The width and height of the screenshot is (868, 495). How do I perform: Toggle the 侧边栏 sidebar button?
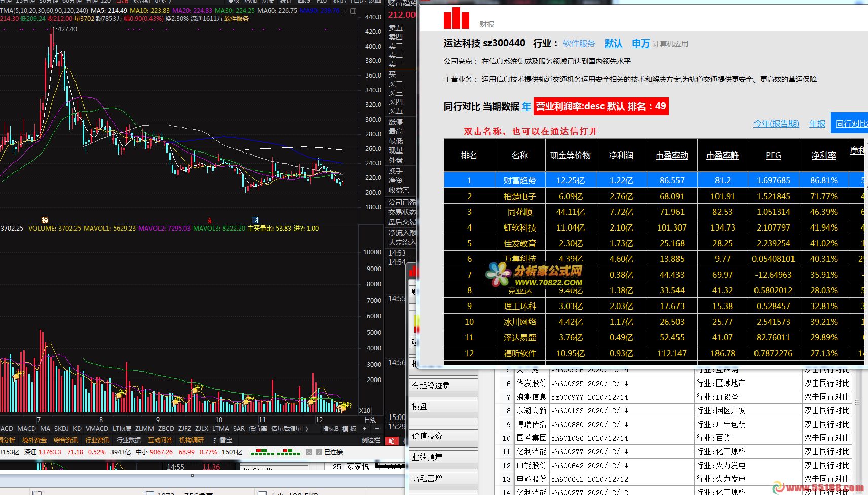pyautogui.click(x=371, y=440)
